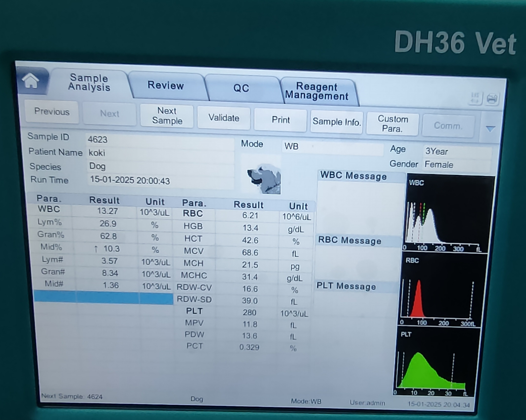Switch to Reagent Management tab

click(317, 91)
